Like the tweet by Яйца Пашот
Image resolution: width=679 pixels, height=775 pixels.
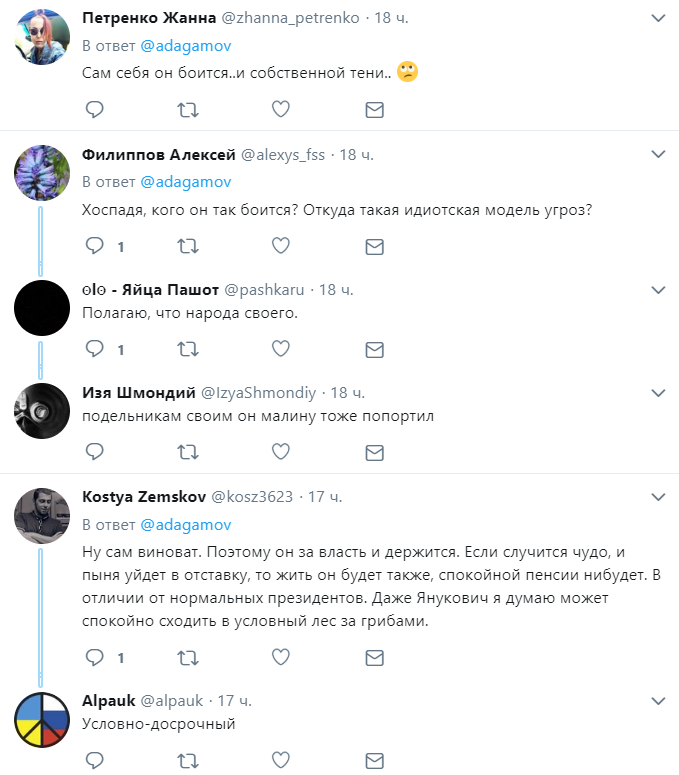pyautogui.click(x=281, y=349)
